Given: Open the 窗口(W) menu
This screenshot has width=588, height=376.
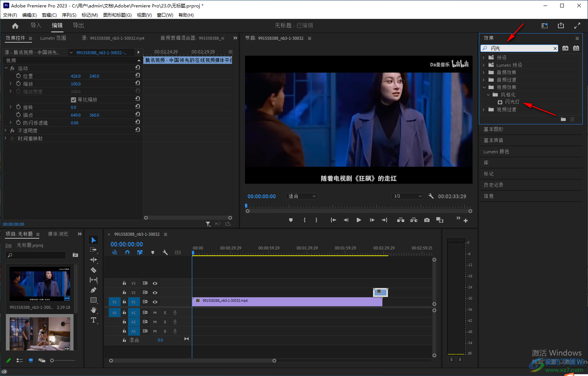Looking at the screenshot, I should (x=165, y=15).
